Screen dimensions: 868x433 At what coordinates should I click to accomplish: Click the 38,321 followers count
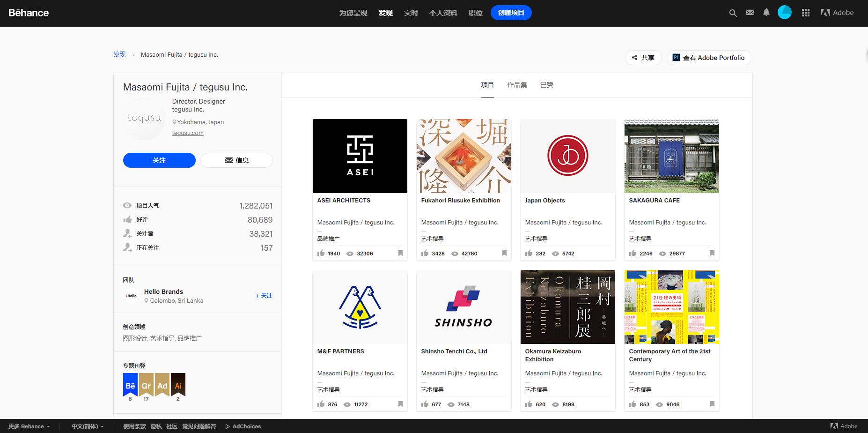coord(261,234)
